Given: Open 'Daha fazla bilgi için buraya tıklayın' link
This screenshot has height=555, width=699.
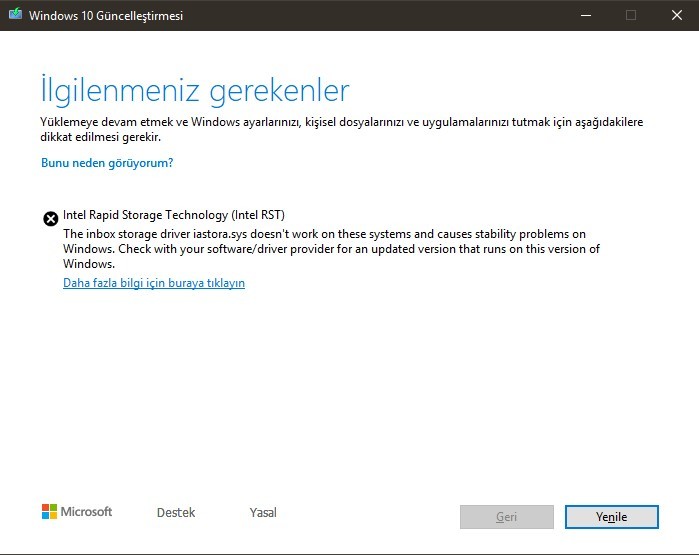Looking at the screenshot, I should coord(154,283).
